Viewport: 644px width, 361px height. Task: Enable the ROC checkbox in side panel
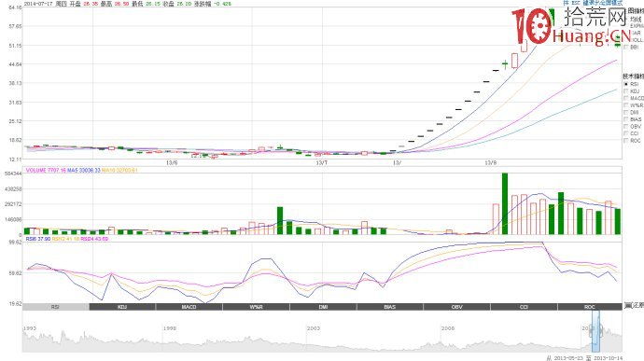pyautogui.click(x=626, y=141)
